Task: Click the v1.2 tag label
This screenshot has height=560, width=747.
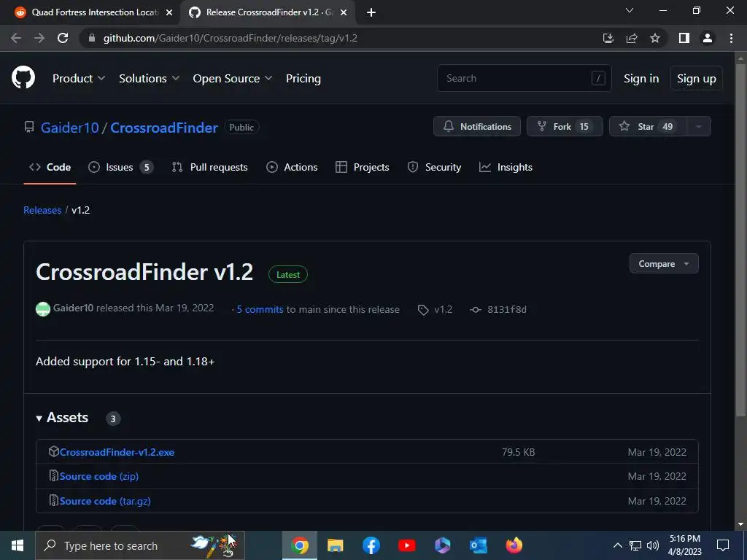Action: 443,309
